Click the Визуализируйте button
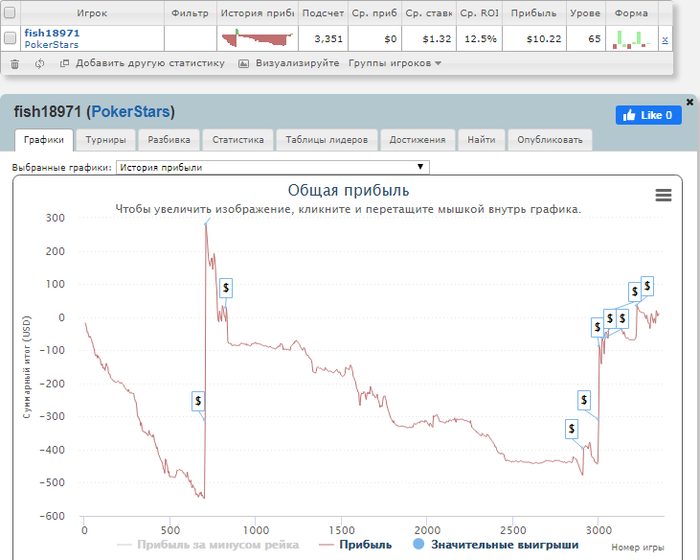Screen dimensions: 700x560 pos(297,63)
